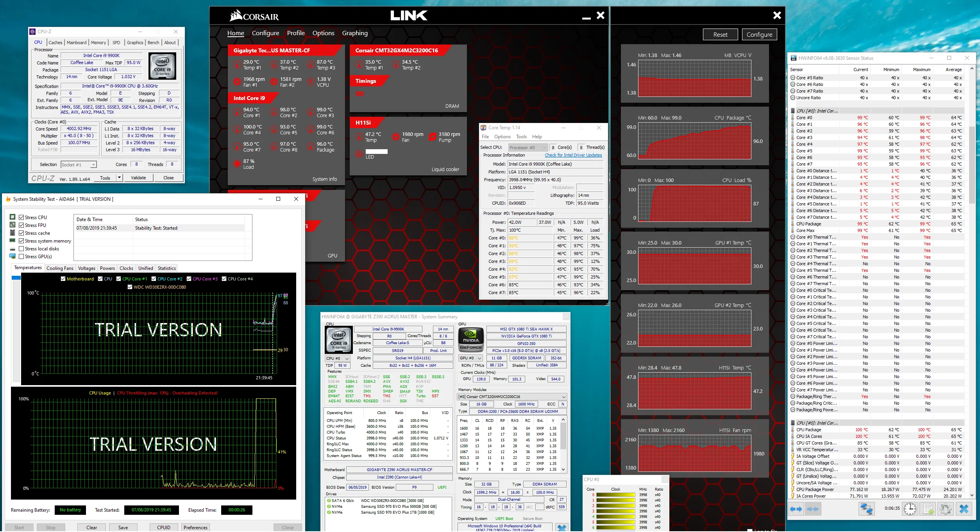Open the Graphing tab in Corsair Link
980x532 pixels.
(355, 33)
